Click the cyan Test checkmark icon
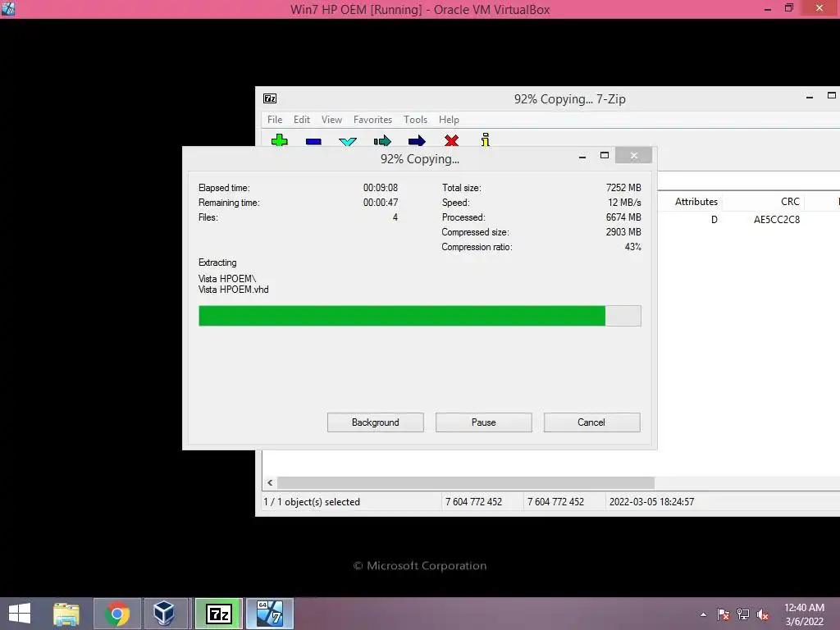The height and width of the screenshot is (630, 840). tap(348, 141)
